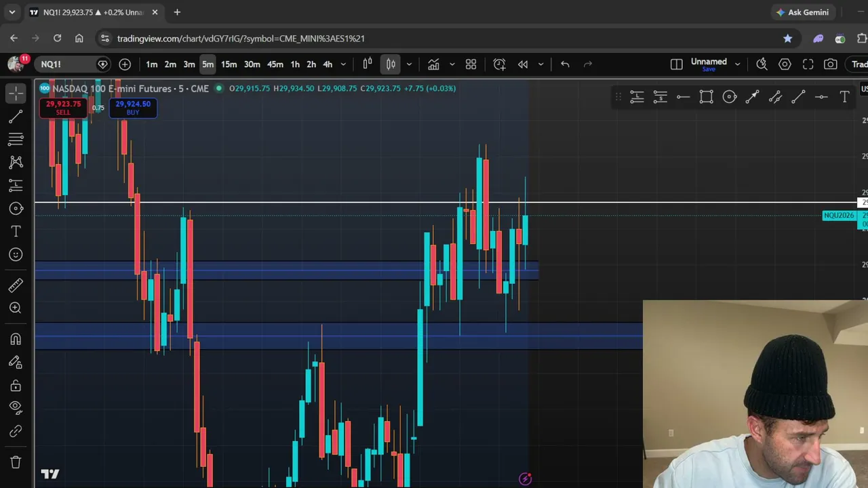Select the 5m timeframe

click(208, 64)
